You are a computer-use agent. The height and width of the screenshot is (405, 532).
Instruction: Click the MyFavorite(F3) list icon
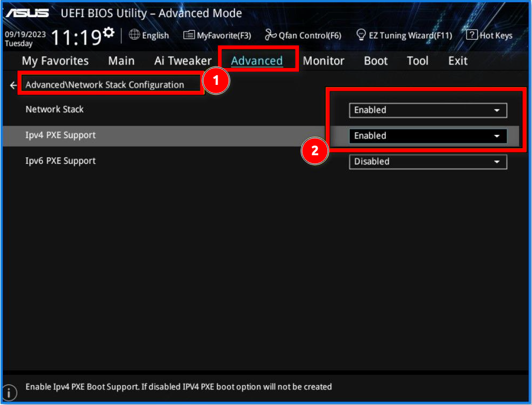pyautogui.click(x=189, y=35)
